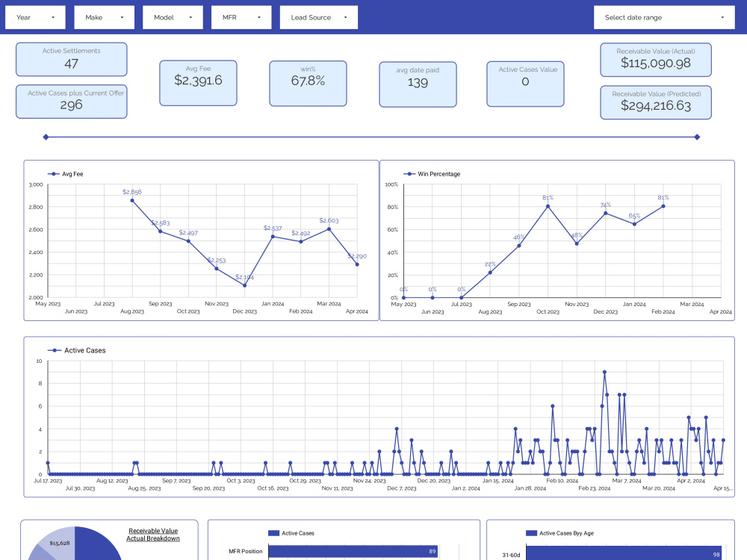This screenshot has width=747, height=560.
Task: Open the MFR filter dropdown
Action: point(241,18)
